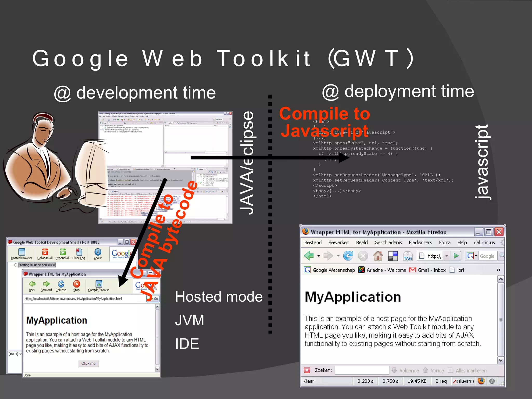This screenshot has height=399, width=532.
Task: Click del.icio.us bookmarks toolbar icon
Action: [x=393, y=256]
